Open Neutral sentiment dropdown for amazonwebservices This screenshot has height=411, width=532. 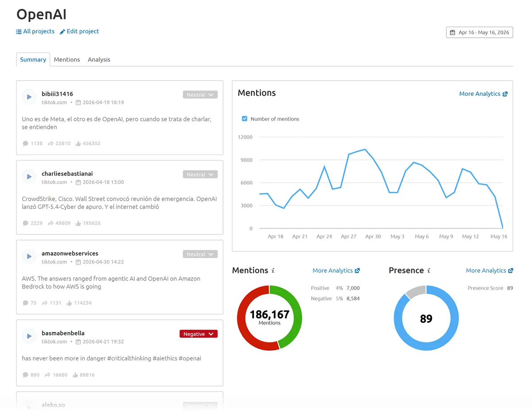200,254
